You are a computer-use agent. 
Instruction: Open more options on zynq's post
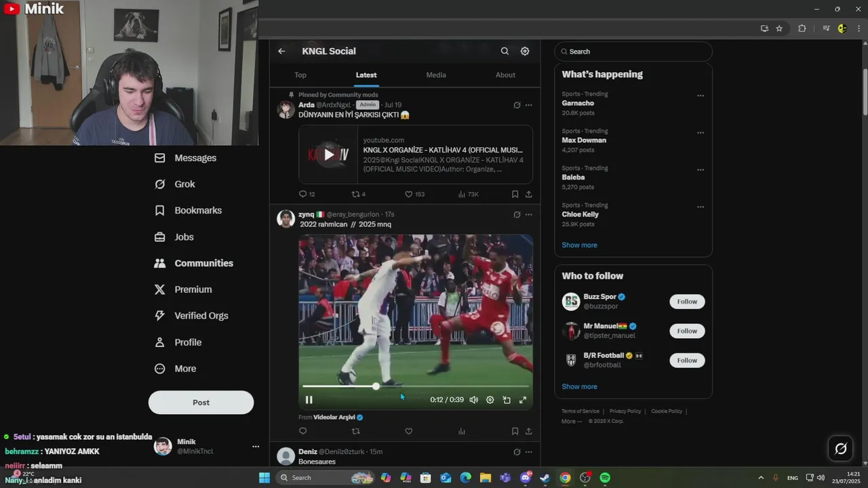click(528, 215)
